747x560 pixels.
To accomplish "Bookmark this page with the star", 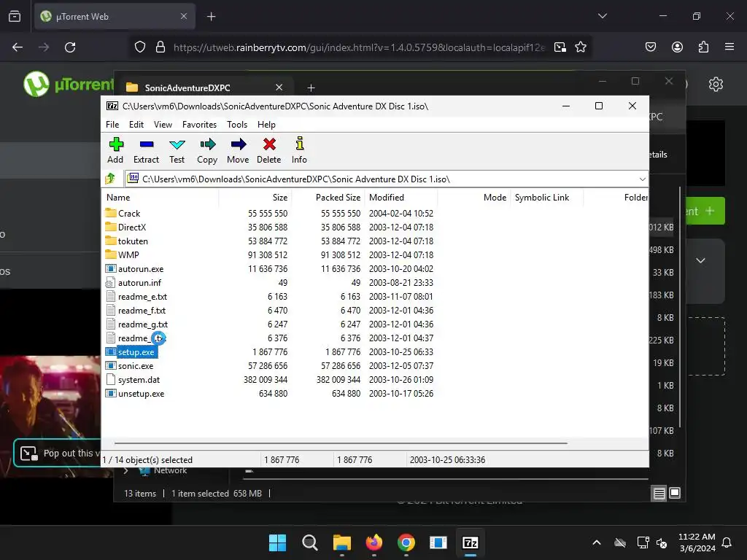I will (580, 47).
